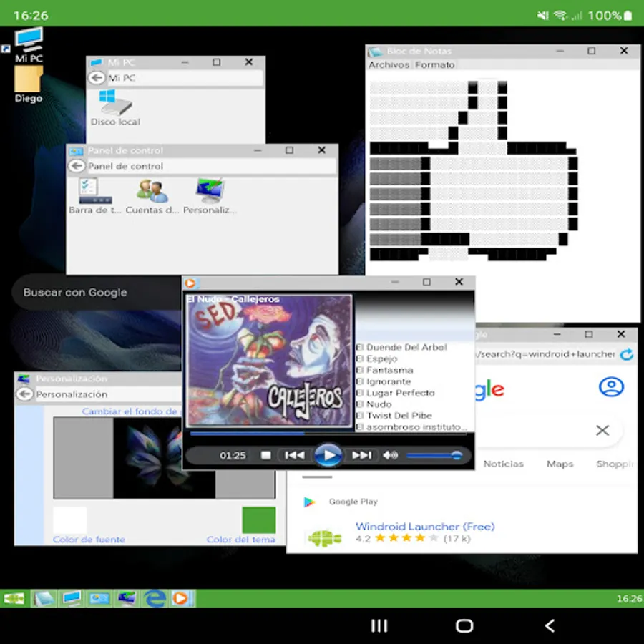Tap the Android home button
The width and height of the screenshot is (644, 644).
tap(464, 625)
